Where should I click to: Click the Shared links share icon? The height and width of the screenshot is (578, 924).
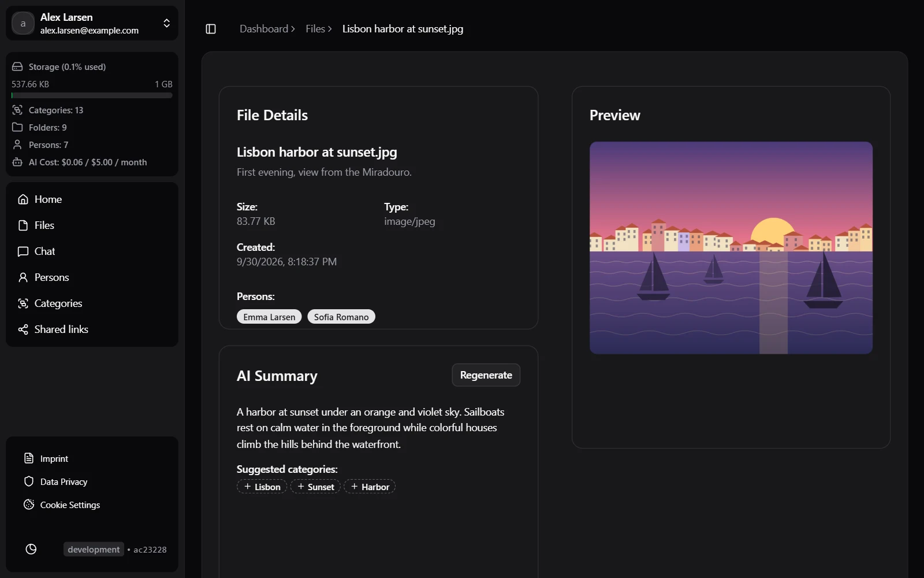[x=23, y=329]
